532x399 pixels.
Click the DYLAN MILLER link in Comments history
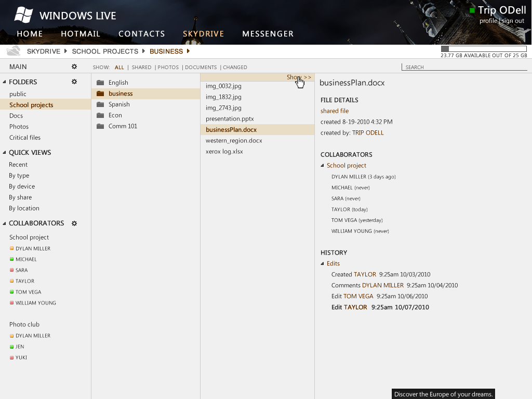383,285
